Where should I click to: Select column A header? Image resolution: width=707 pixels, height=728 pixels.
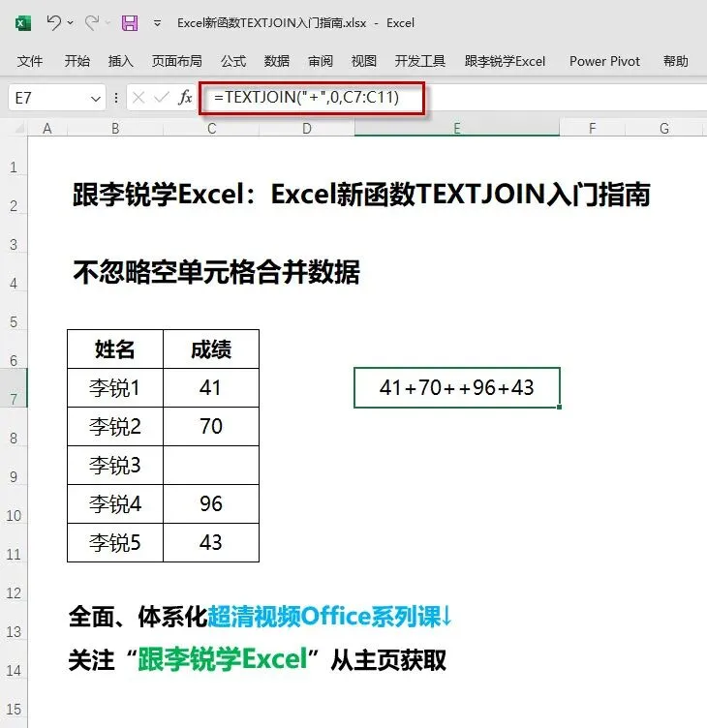(46, 128)
